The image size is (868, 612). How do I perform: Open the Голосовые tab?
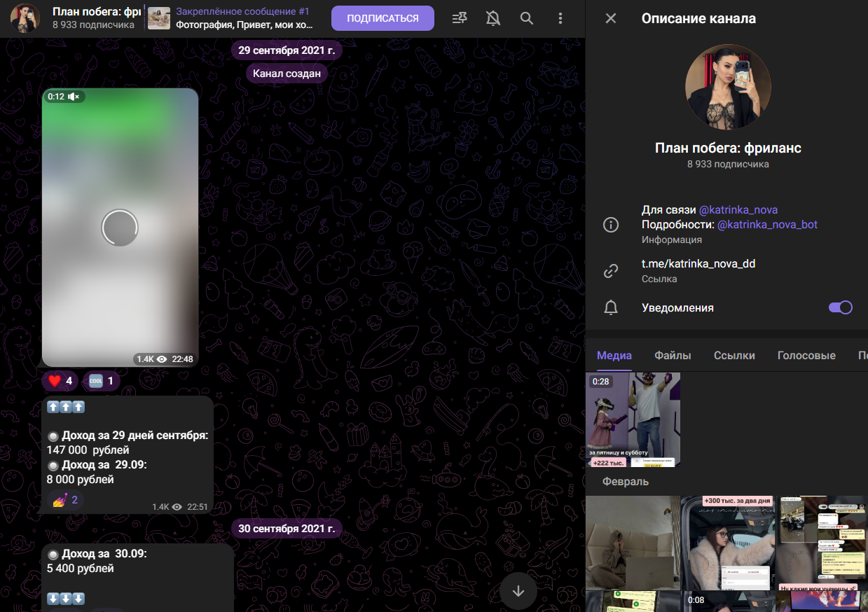[x=806, y=356]
